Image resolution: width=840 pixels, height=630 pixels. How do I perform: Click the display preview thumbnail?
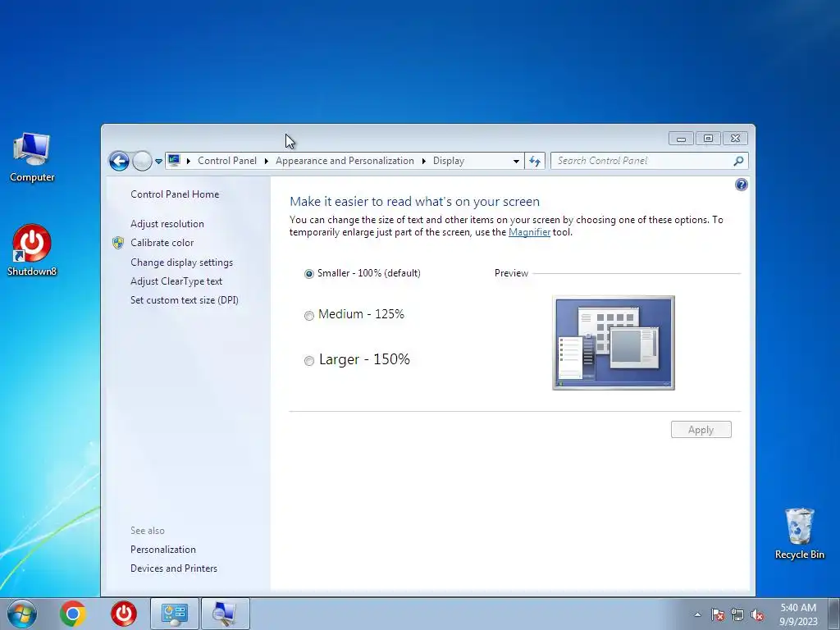click(614, 343)
